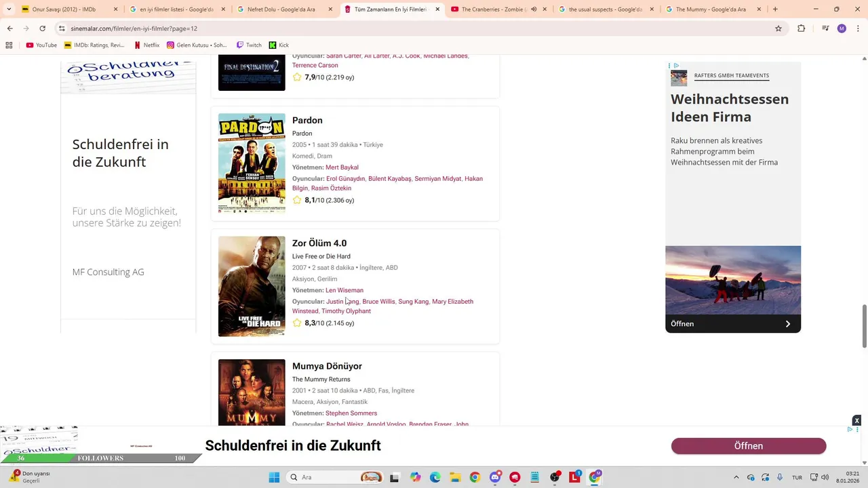Open the Chrome profile avatar
Screen dimensions: 868x488
tap(842, 28)
